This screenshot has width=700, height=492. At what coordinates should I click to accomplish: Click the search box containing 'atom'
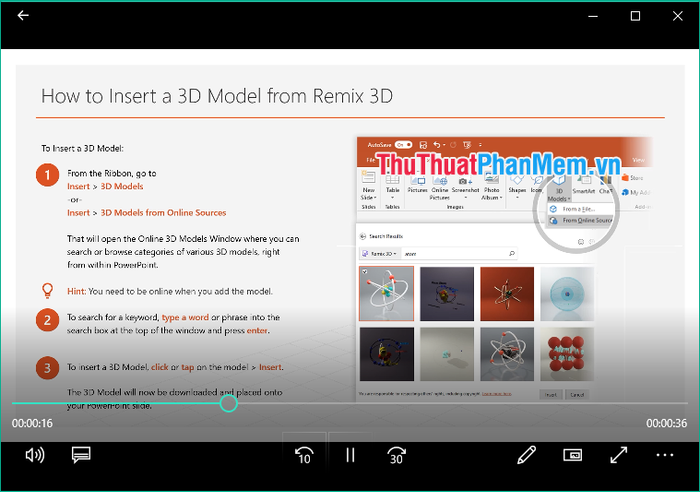point(459,254)
